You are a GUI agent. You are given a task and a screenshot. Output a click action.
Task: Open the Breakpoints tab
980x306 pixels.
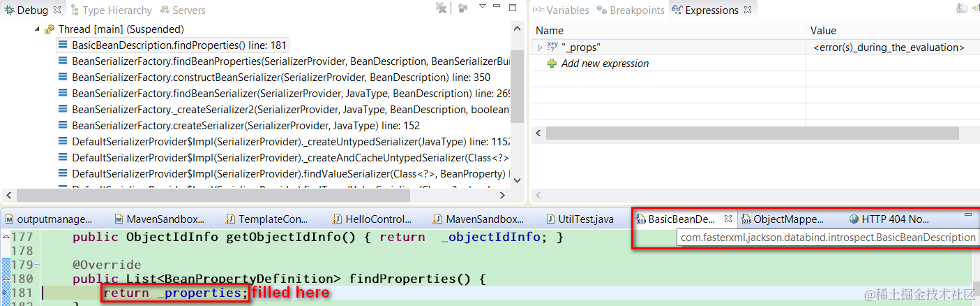pyautogui.click(x=631, y=10)
